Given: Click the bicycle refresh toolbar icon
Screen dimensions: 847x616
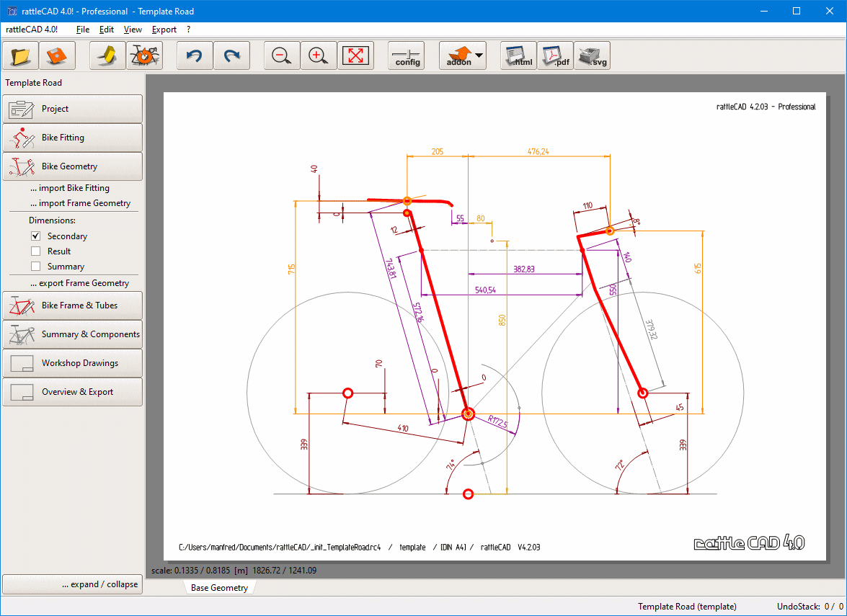Looking at the screenshot, I should (144, 55).
